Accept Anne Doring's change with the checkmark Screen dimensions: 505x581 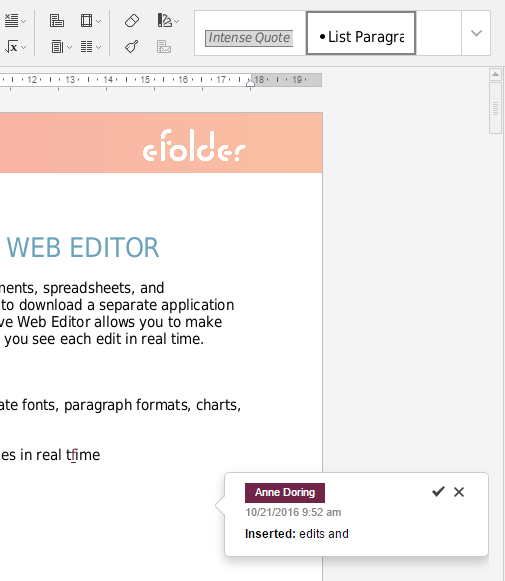[x=438, y=492]
